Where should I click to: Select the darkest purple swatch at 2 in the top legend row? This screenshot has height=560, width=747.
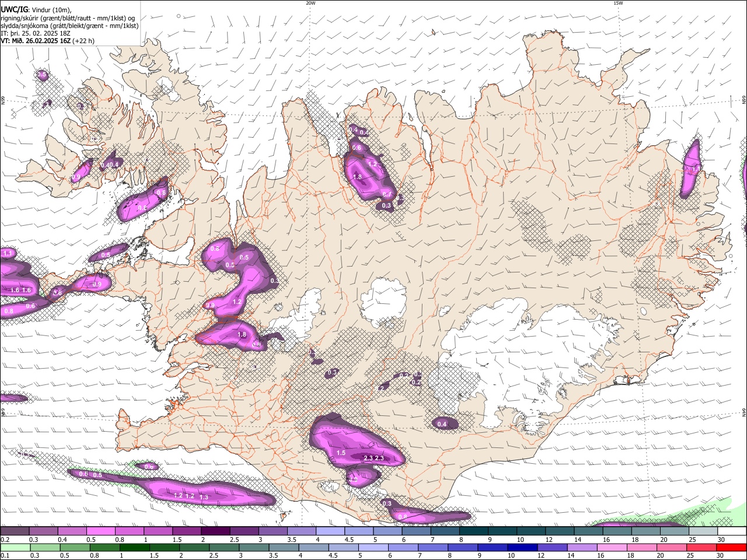coord(215,531)
